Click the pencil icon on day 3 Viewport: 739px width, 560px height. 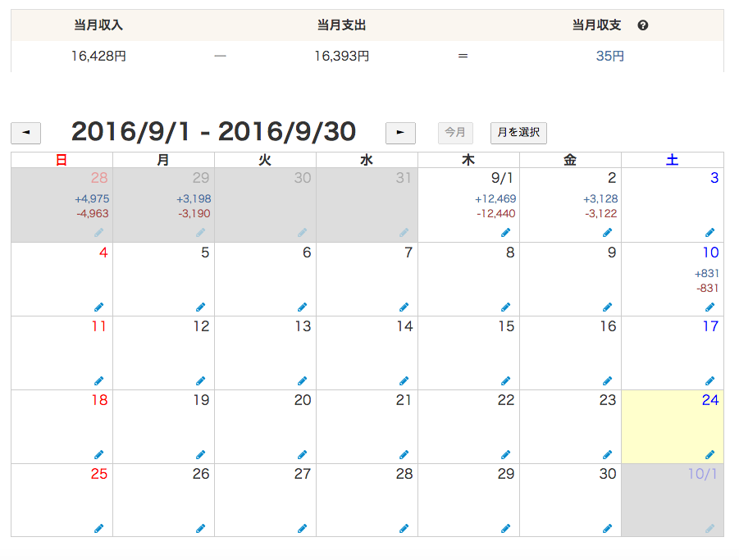[x=709, y=232]
